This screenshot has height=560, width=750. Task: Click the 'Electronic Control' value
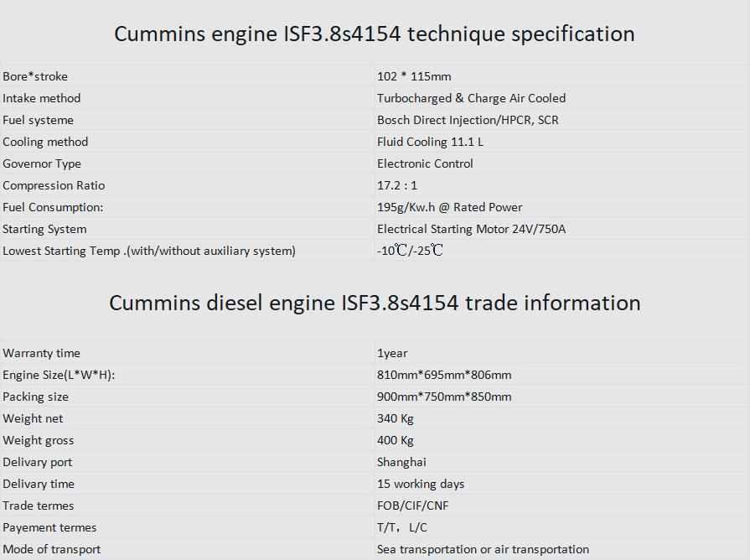[x=425, y=163]
